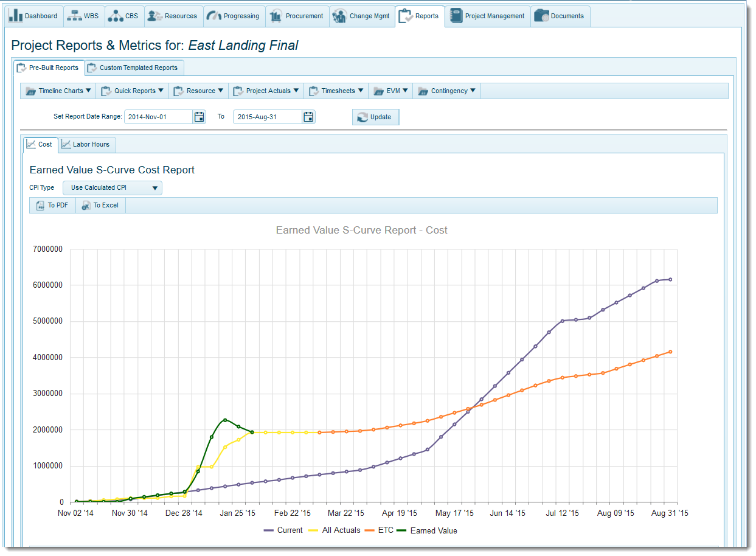Open the Dashboard tab
This screenshot has height=556, width=756.
click(x=35, y=16)
